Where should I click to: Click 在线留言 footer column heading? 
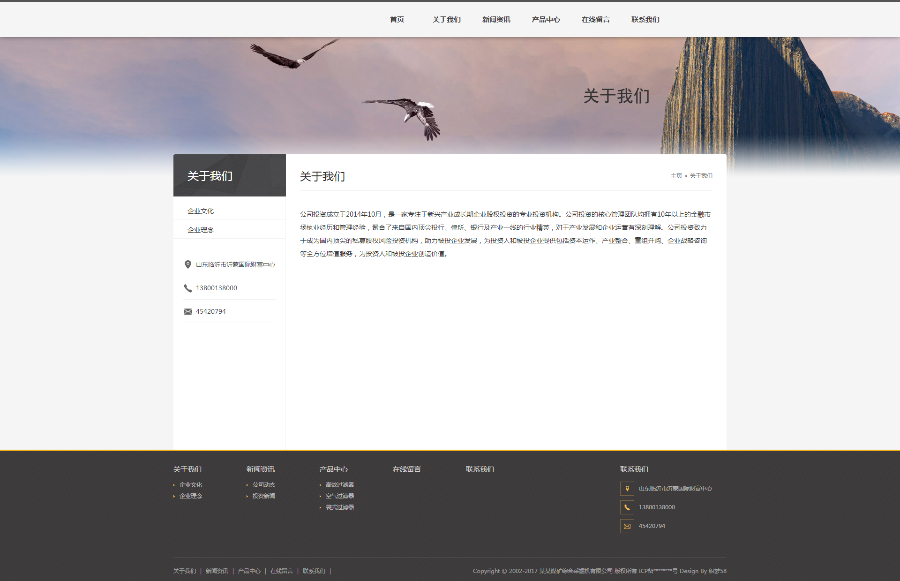pyautogui.click(x=406, y=469)
